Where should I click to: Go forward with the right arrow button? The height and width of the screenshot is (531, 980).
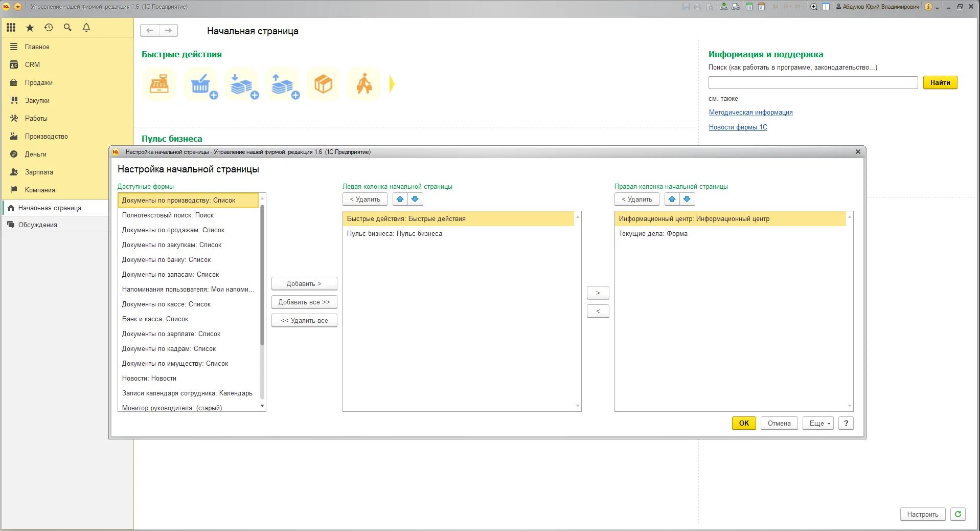(168, 31)
